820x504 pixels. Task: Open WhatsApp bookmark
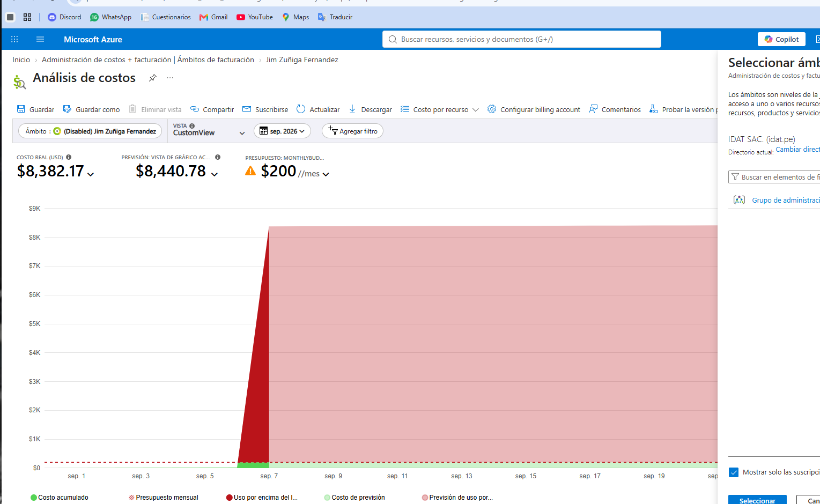[x=110, y=17]
